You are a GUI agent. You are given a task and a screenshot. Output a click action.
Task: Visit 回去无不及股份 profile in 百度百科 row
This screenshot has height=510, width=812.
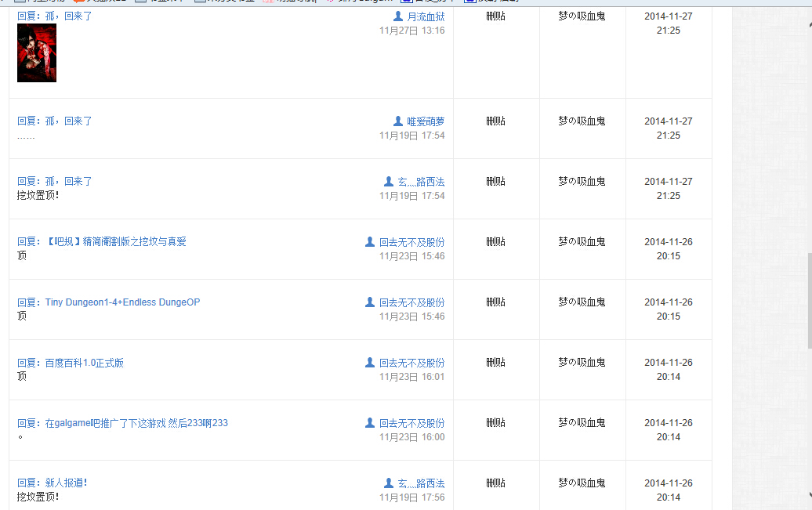[411, 363]
